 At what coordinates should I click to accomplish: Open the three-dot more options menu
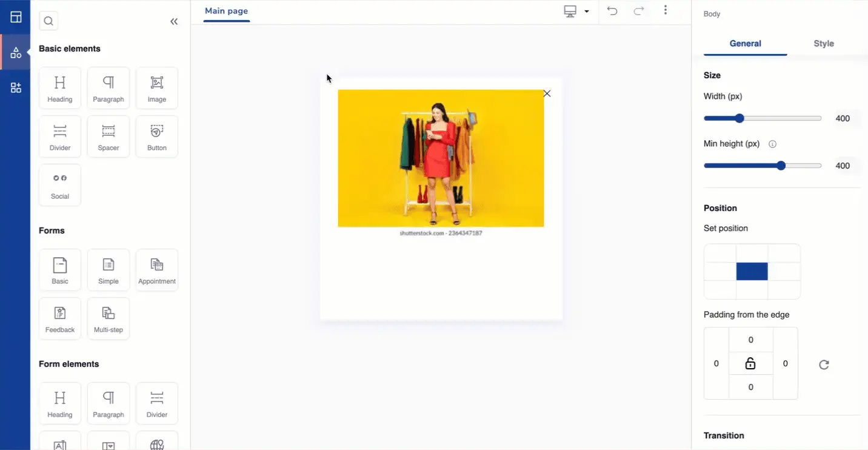click(666, 10)
